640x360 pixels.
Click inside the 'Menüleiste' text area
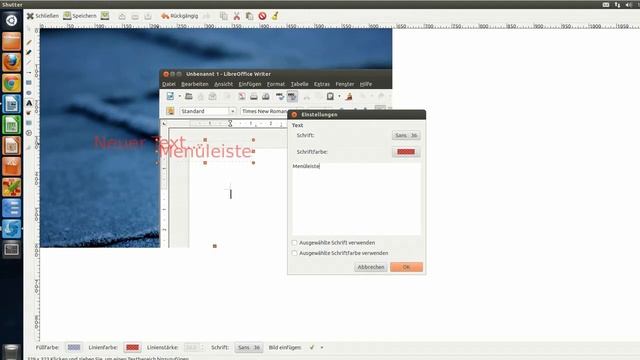click(x=356, y=198)
